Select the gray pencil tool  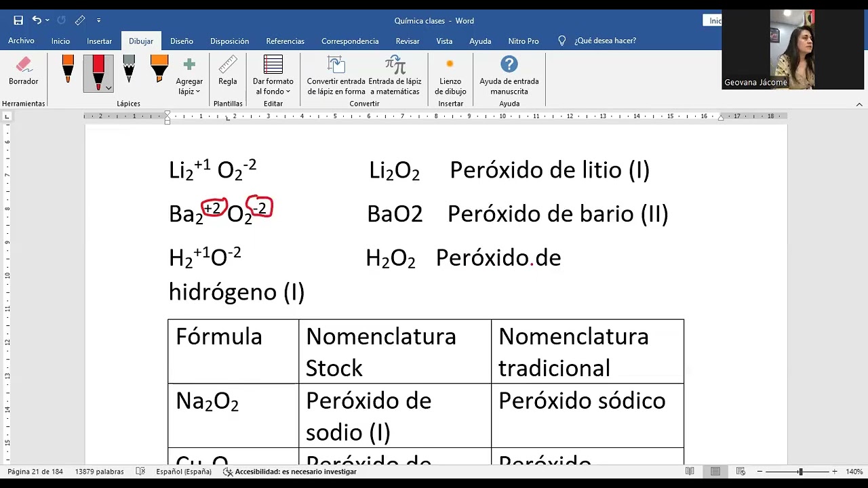tap(129, 69)
